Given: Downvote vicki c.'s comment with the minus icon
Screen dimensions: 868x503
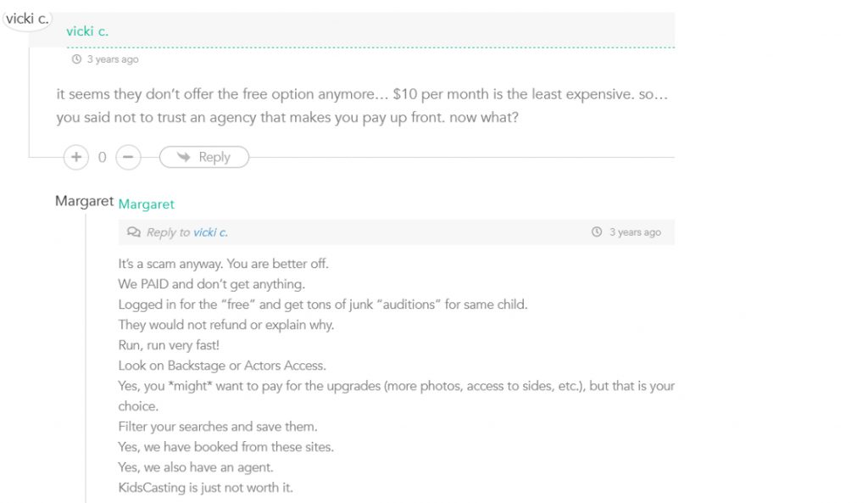Looking at the screenshot, I should [128, 157].
